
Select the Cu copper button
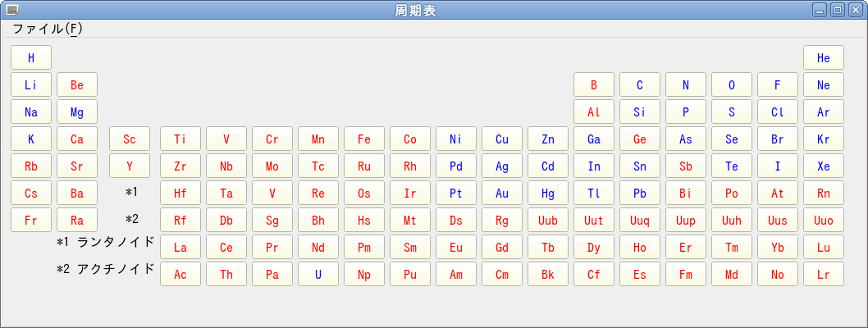(x=502, y=139)
